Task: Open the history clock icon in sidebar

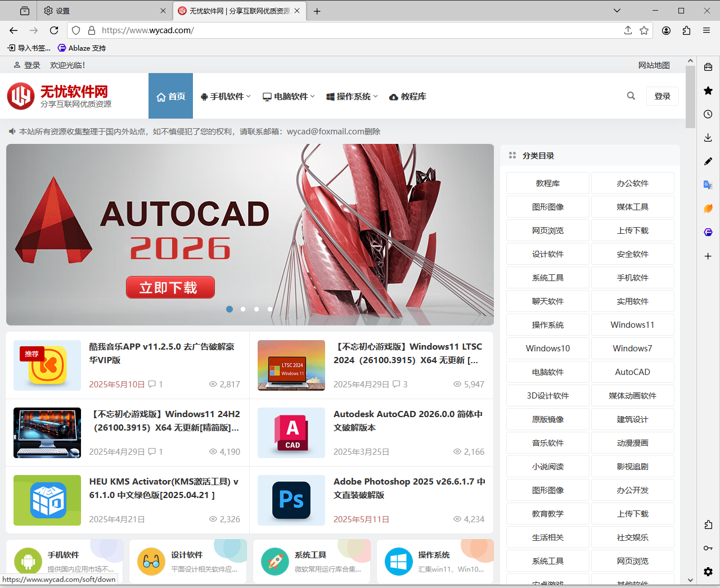Action: (708, 114)
